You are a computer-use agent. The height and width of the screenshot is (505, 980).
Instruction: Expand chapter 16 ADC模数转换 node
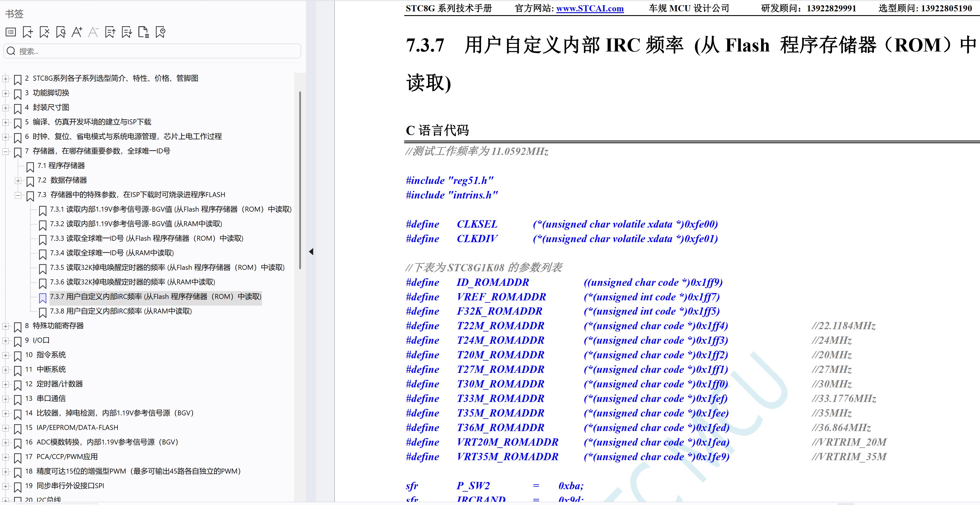(x=5, y=442)
